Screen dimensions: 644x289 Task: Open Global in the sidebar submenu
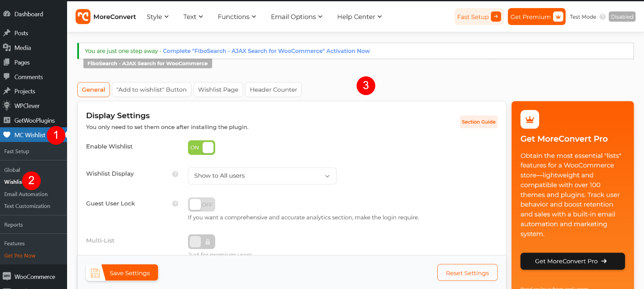(12, 170)
